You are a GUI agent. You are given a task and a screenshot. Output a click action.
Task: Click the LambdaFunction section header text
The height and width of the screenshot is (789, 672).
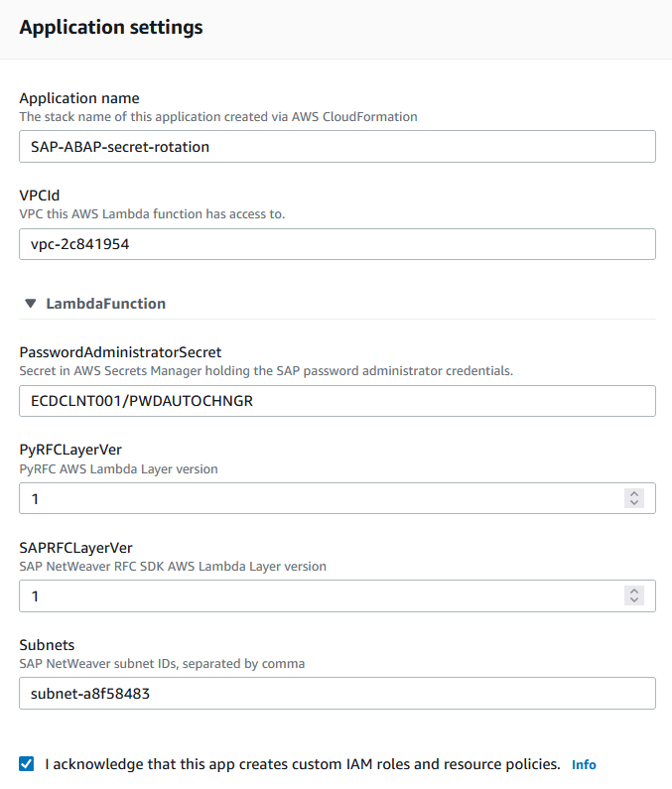tap(106, 304)
